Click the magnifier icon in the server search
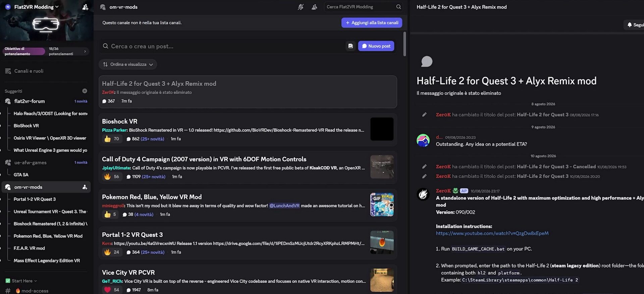The width and height of the screenshot is (644, 294). (398, 7)
